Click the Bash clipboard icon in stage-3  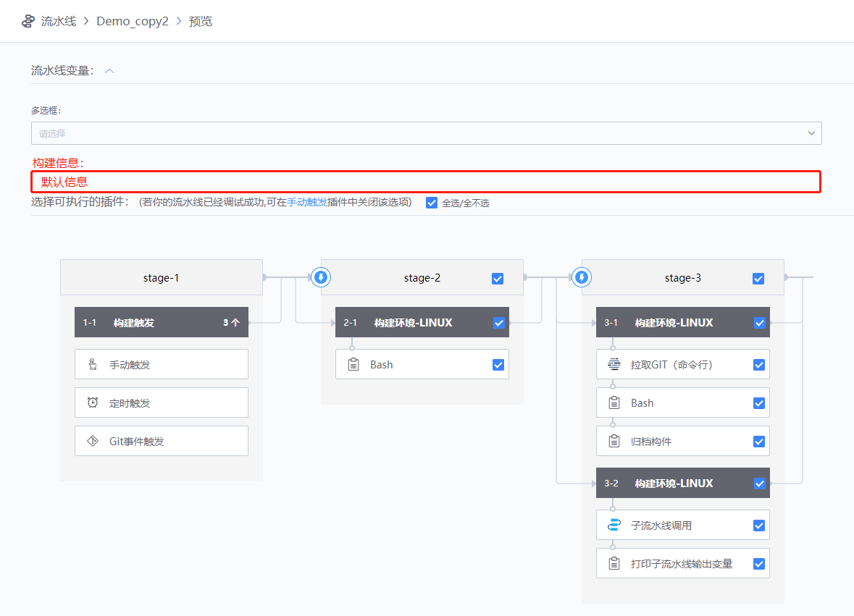click(614, 402)
